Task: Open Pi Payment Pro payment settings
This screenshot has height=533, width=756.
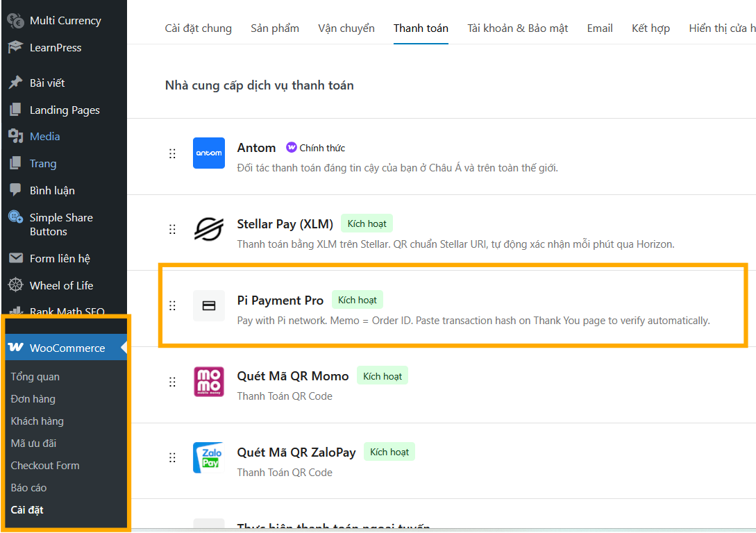Action: 280,301
